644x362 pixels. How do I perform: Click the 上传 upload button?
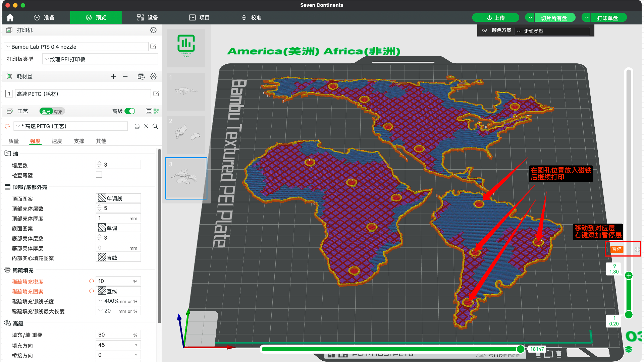pos(495,18)
